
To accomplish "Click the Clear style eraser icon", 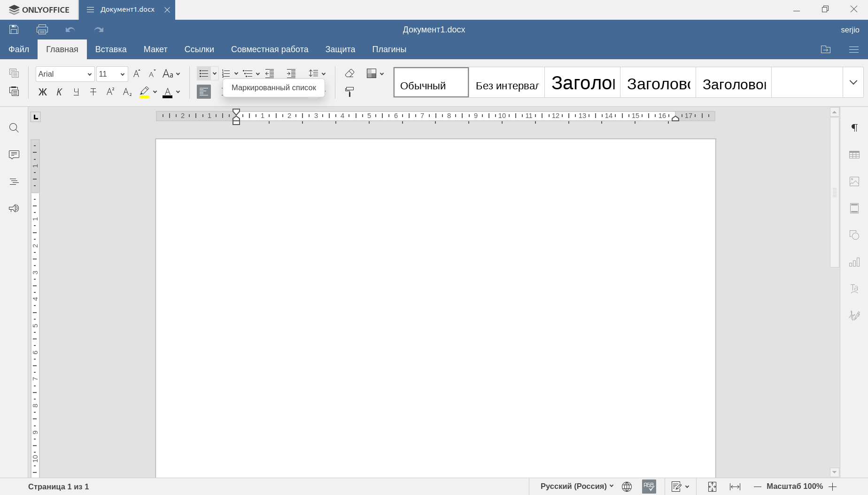I will [x=349, y=73].
